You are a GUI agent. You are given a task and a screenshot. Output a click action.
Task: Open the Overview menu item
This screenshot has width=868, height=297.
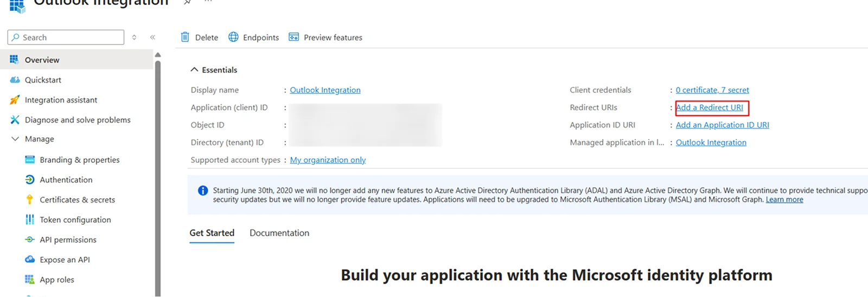(76, 59)
